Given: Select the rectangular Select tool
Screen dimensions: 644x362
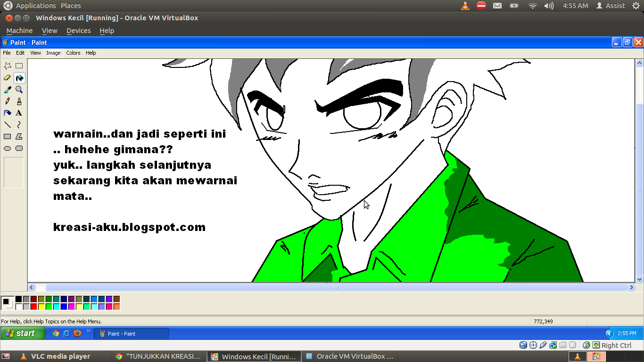Looking at the screenshot, I should tap(19, 66).
